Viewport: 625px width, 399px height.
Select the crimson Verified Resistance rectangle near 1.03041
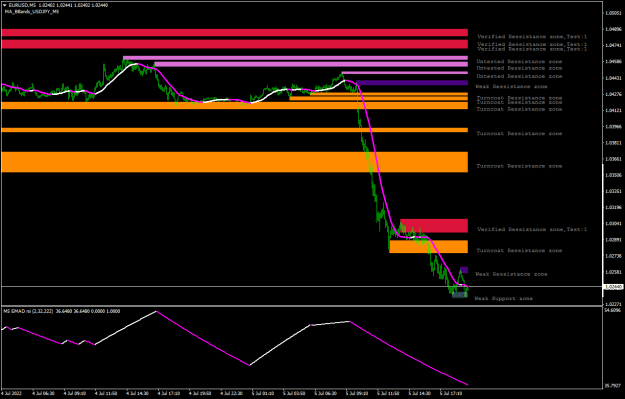pyautogui.click(x=434, y=226)
